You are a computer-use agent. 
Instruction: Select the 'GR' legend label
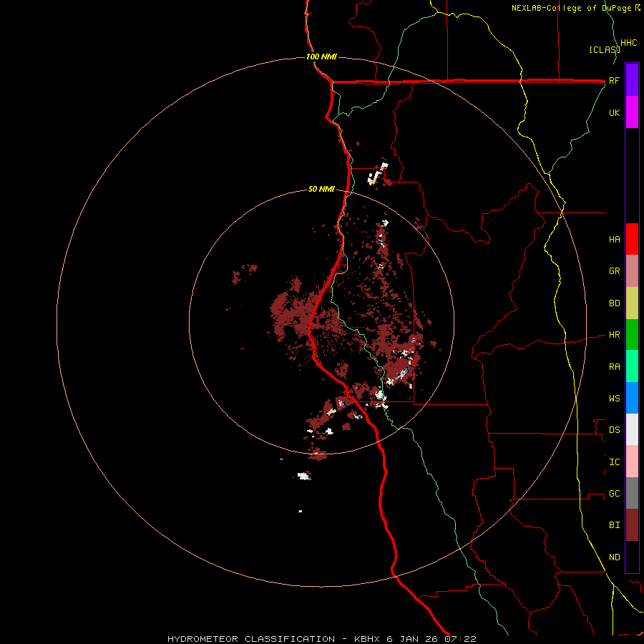click(615, 271)
